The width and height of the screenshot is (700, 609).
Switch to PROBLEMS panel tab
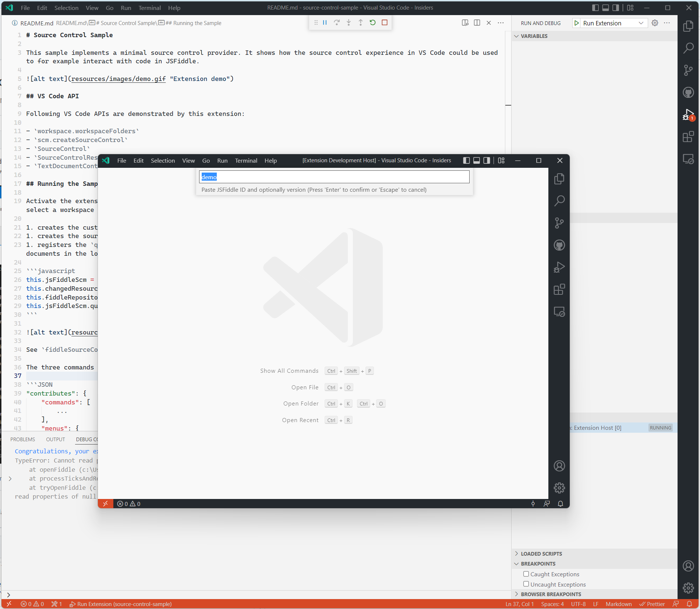click(22, 439)
